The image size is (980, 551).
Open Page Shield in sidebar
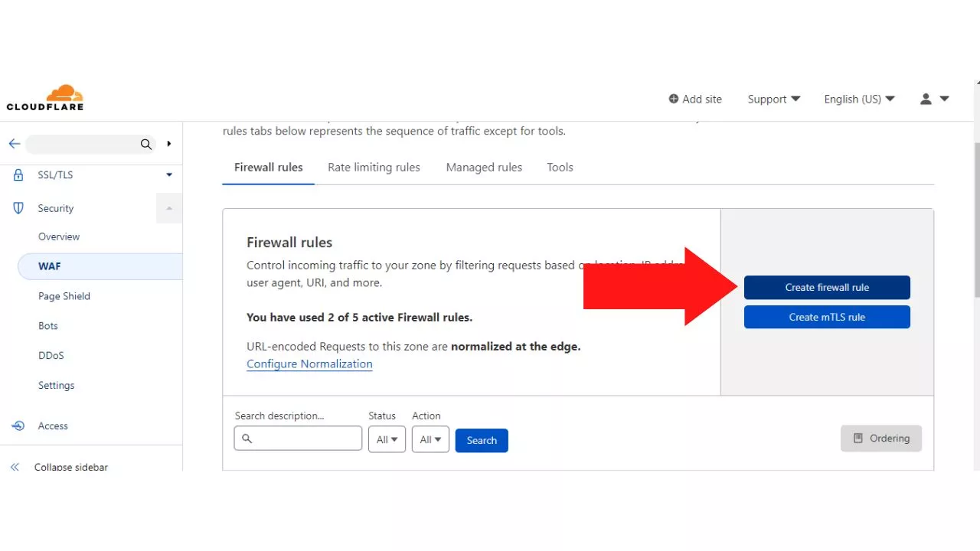click(x=64, y=296)
